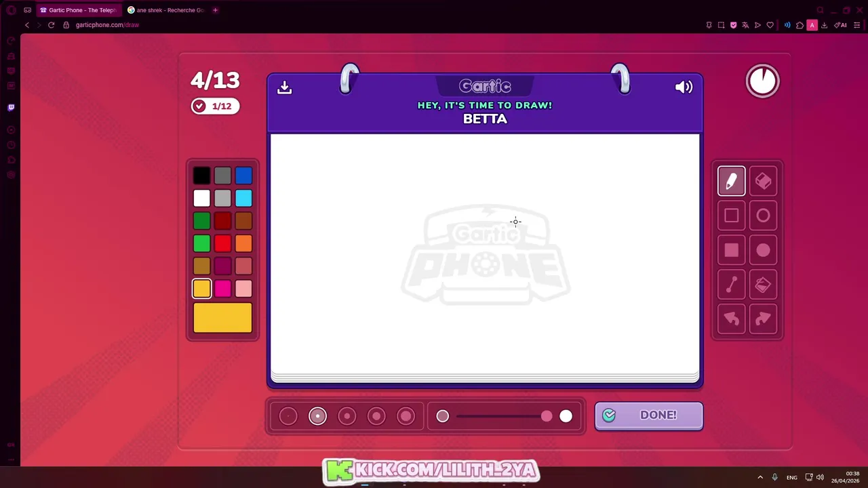Open the browser extensions puzzle icon

(800, 25)
